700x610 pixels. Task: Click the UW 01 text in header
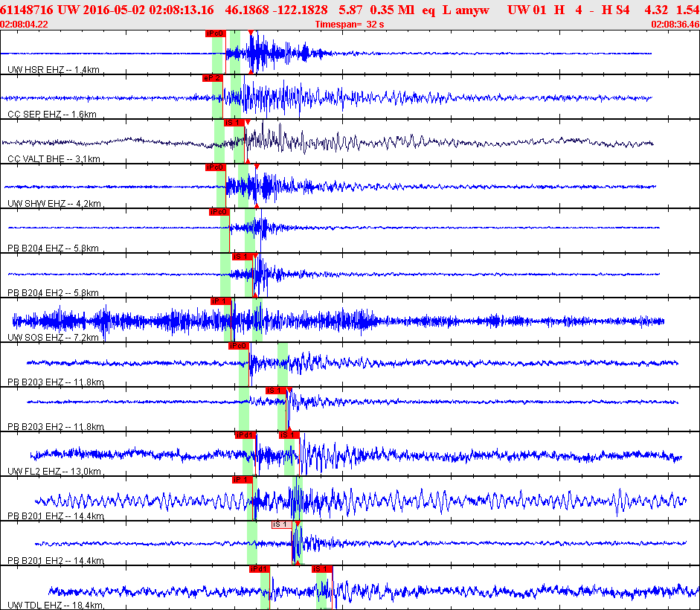click(527, 10)
